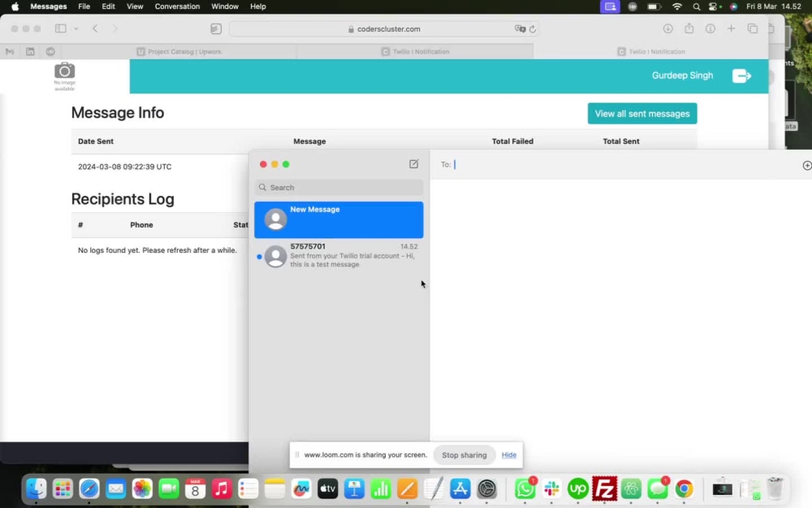Click the date and time in menu bar

774,7
